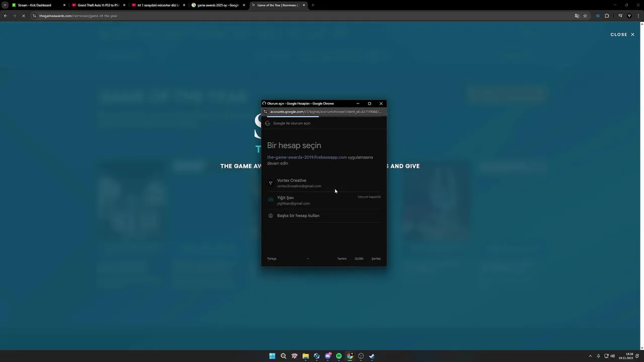Follow the the-game-awards-2019.firebaseapp.com link
Screen dimensions: 644x362
click(307, 157)
